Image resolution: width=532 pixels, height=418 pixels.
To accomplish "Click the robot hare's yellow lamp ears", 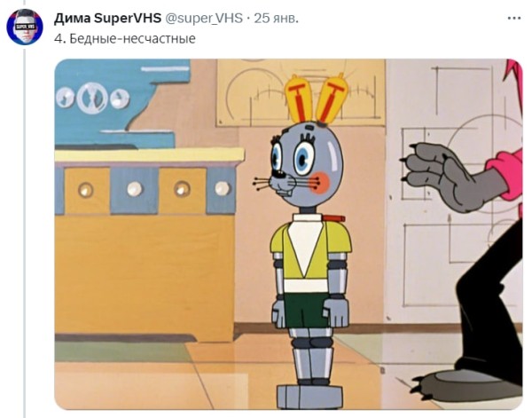I will [317, 99].
